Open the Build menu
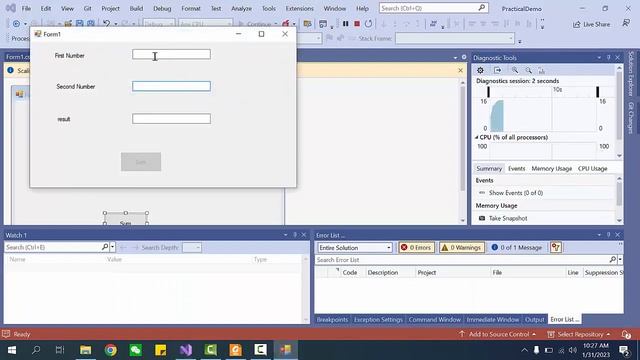The width and height of the screenshot is (640, 360). (x=136, y=8)
